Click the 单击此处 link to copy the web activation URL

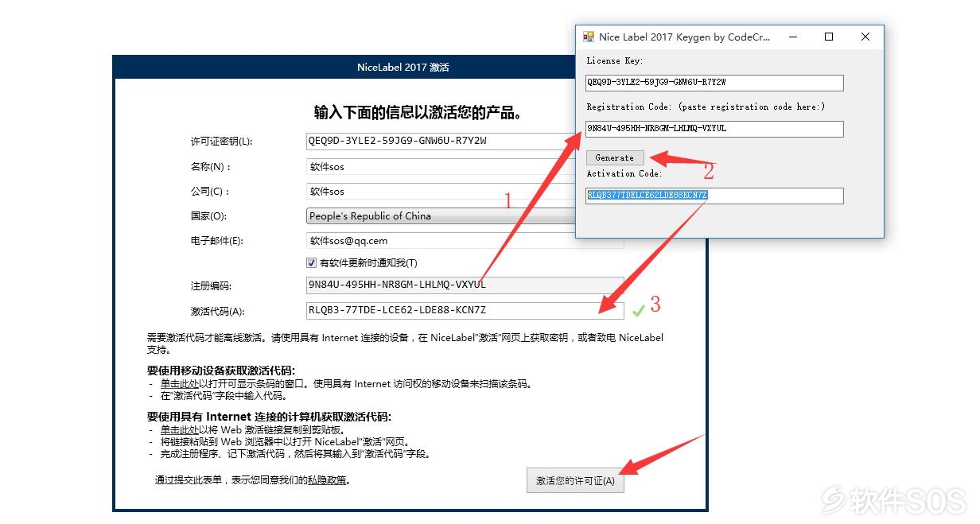[x=179, y=429]
